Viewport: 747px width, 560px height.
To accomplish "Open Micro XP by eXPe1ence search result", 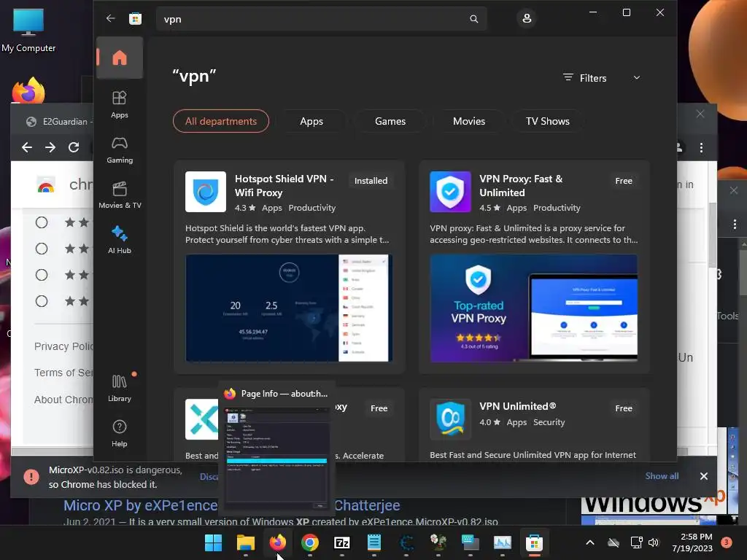I will (141, 505).
